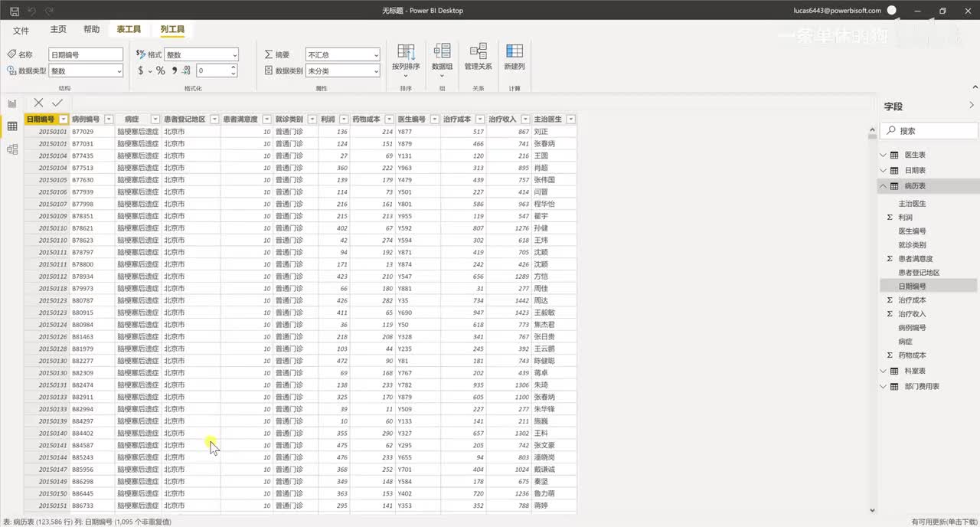Select the 就诊类别 field in fields list
This screenshot has width=980, height=527.
pyautogui.click(x=912, y=245)
